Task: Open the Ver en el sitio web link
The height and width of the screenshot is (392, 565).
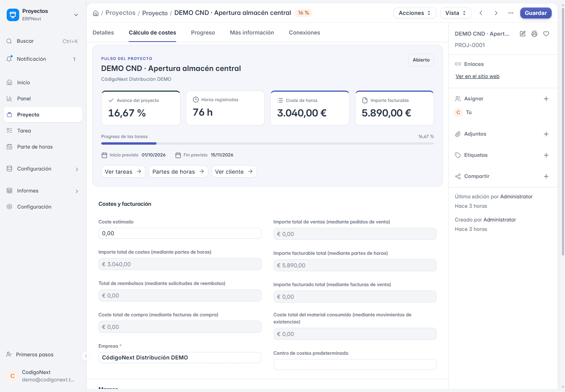Action: 478,76
